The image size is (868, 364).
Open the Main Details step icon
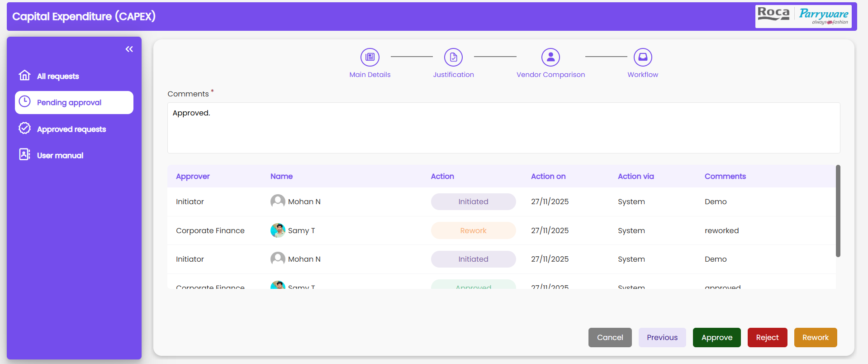[x=370, y=57]
